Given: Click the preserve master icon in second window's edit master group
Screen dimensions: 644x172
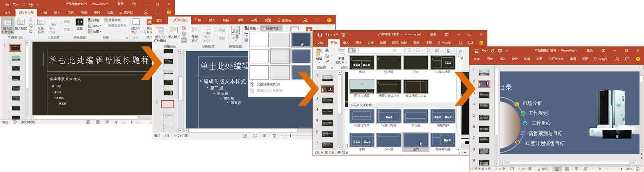Looking at the screenshot, I should [x=184, y=40].
